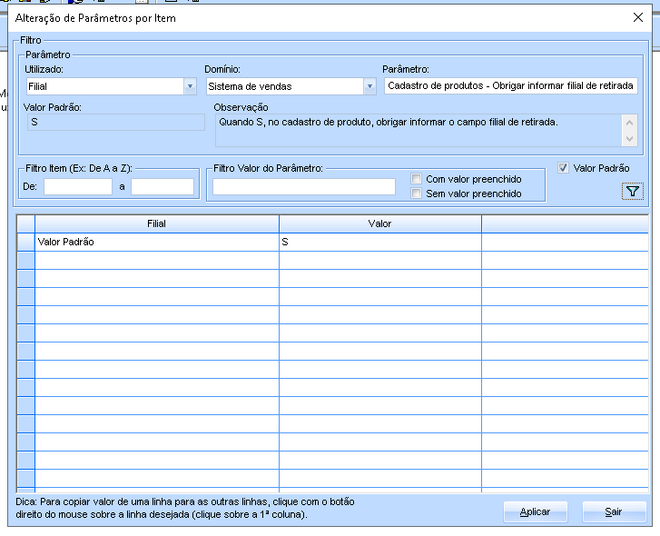660x536 pixels.
Task: Toggle the Valor Padrão checkbox
Action: click(x=564, y=168)
